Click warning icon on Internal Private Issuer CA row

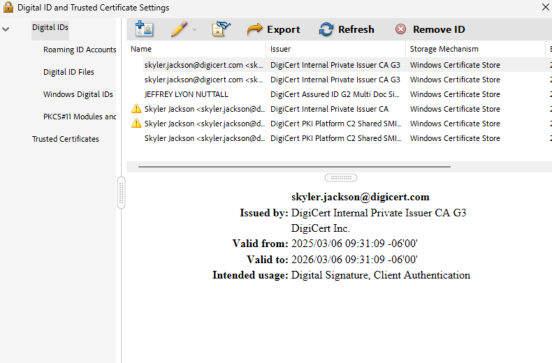click(136, 108)
